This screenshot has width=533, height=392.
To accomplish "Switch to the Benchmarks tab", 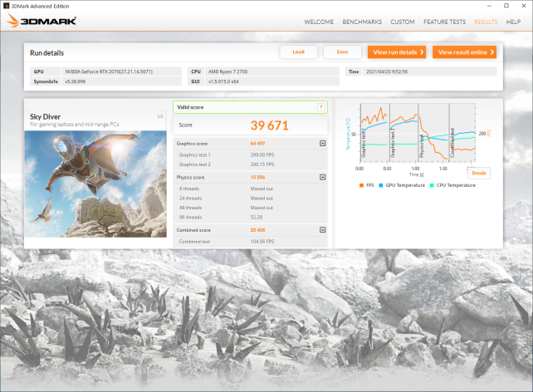I will coord(362,22).
